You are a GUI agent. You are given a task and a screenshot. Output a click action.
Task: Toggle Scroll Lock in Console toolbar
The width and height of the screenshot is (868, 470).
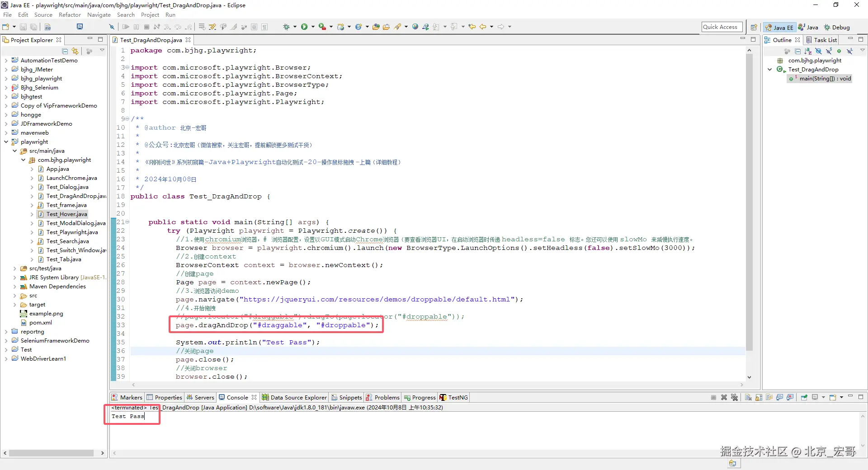pyautogui.click(x=759, y=397)
